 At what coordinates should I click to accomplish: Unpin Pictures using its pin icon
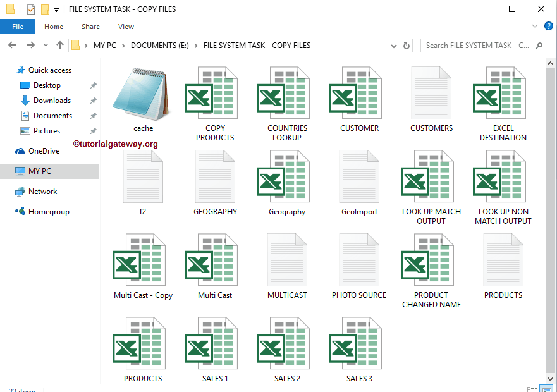pyautogui.click(x=93, y=131)
